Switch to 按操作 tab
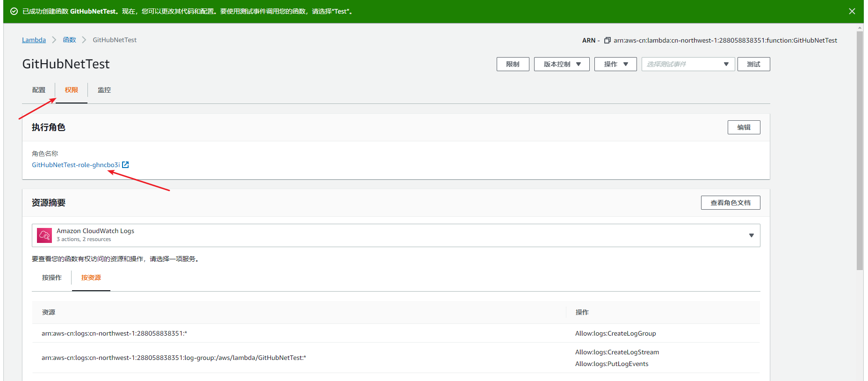 point(52,278)
